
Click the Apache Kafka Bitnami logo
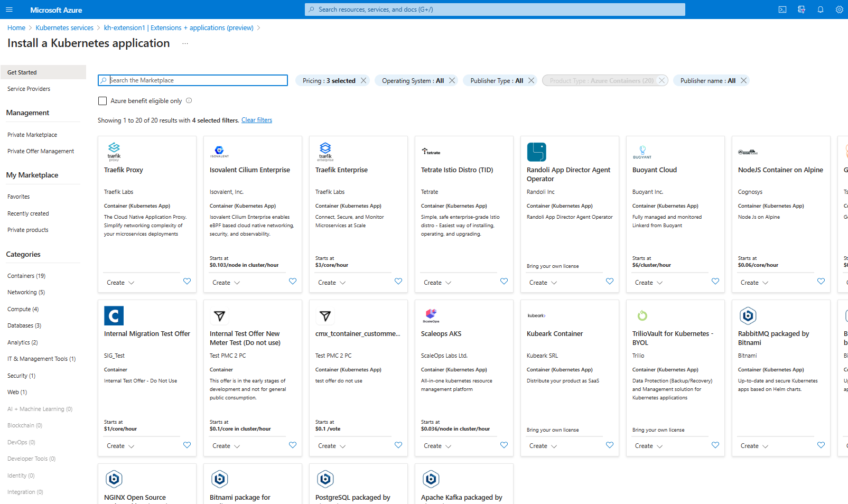click(431, 479)
